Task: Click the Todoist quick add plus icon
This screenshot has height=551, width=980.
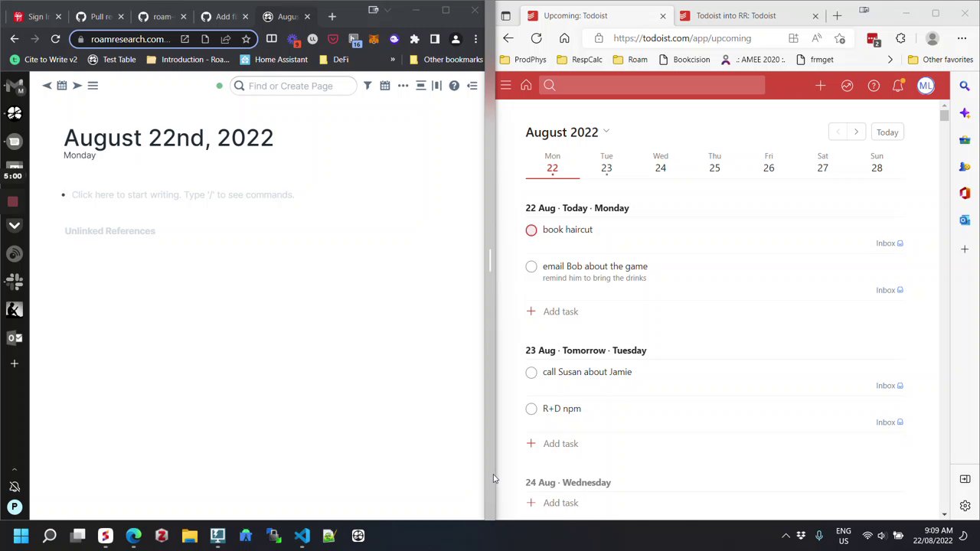Action: [x=821, y=86]
